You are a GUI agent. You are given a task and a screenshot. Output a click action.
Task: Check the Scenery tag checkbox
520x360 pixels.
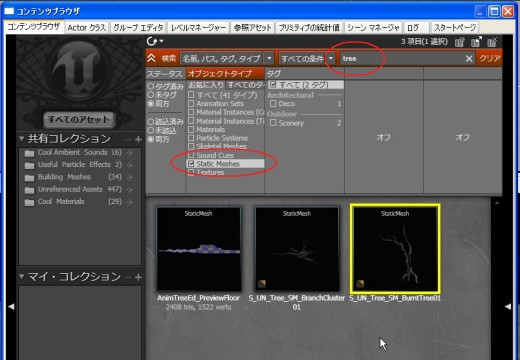(273, 123)
